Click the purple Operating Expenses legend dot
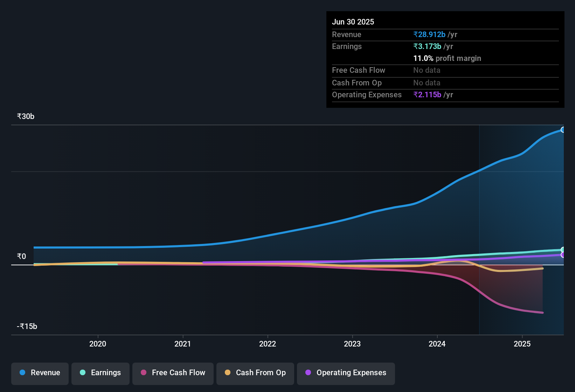575x392 pixels. (308, 372)
